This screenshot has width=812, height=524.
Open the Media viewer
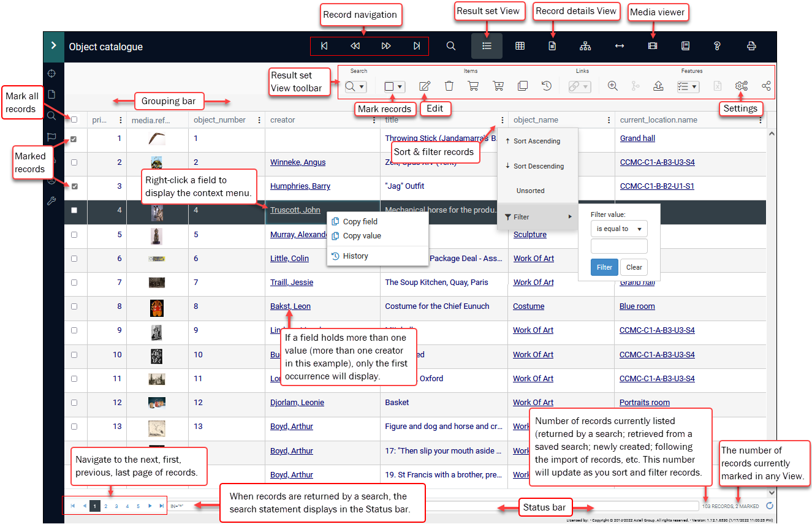651,46
